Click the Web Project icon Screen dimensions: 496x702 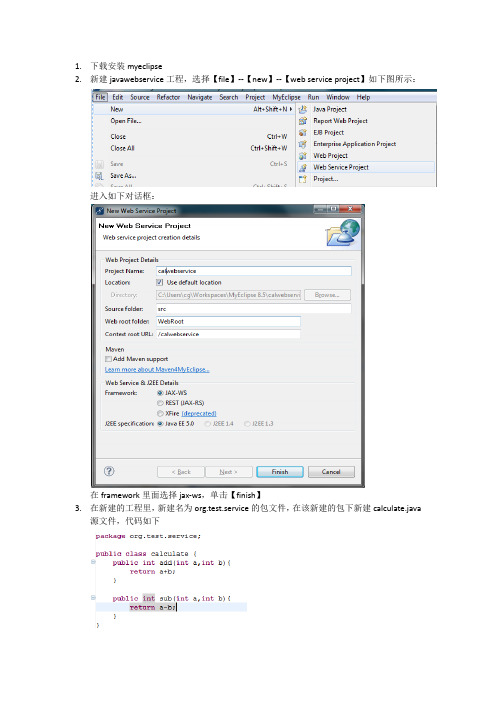click(303, 156)
